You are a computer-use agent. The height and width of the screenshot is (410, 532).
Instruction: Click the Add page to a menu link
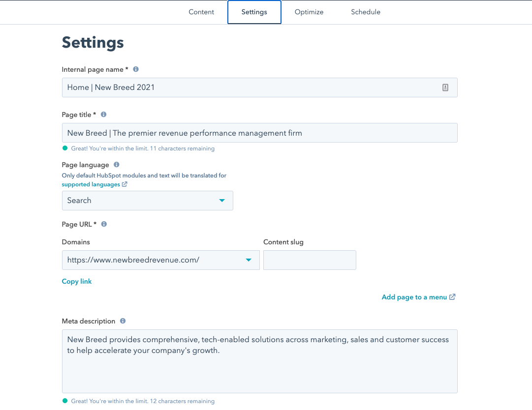414,297
